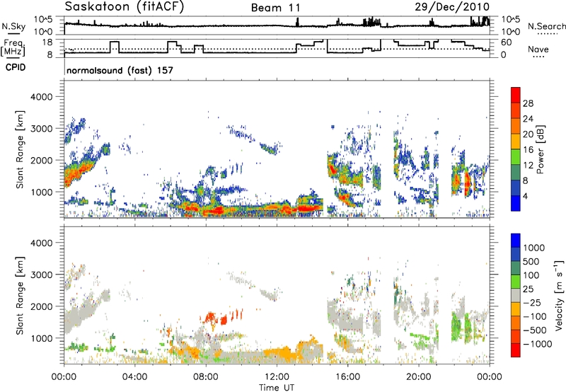Click the power panel 'Slant Range [km]' label
This screenshot has width=566, height=392.
[x=20, y=149]
